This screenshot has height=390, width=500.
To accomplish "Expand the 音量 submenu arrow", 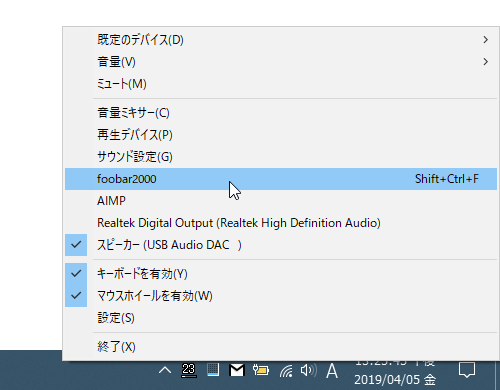I will coord(486,62).
